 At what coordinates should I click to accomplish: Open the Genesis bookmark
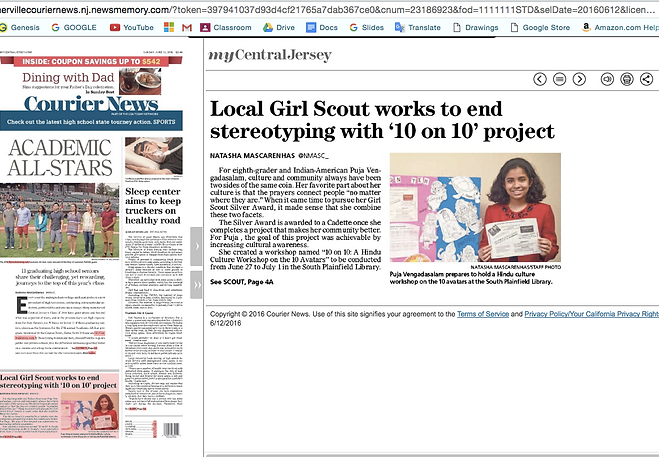pos(20,27)
